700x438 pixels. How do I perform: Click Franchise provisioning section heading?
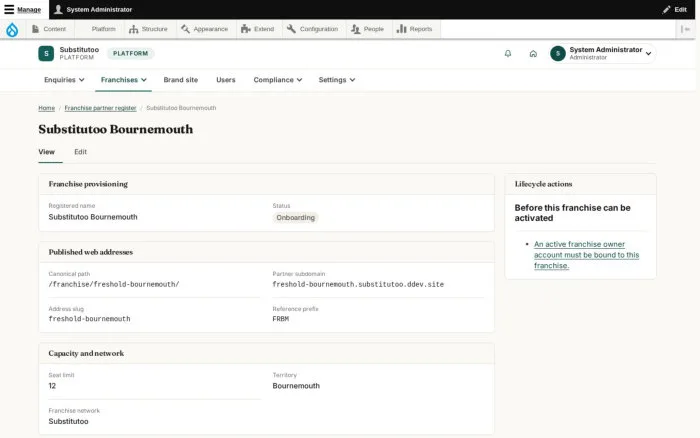[x=88, y=184]
